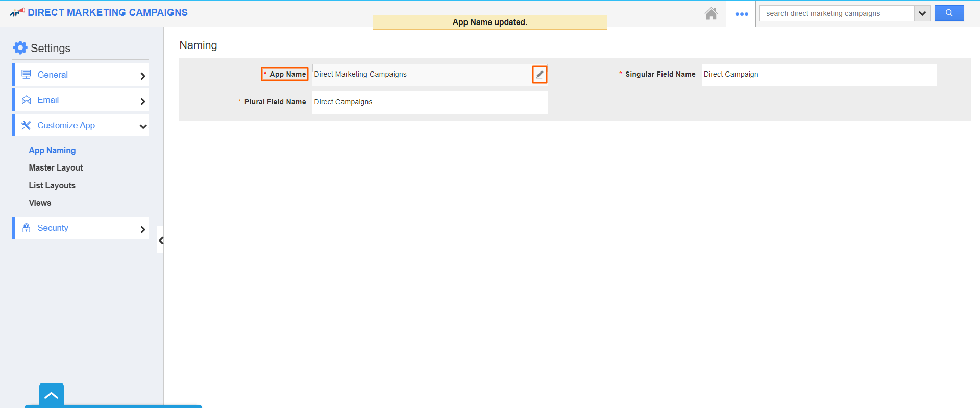This screenshot has height=408, width=980.
Task: Click the Settings heading text
Action: pos(51,48)
